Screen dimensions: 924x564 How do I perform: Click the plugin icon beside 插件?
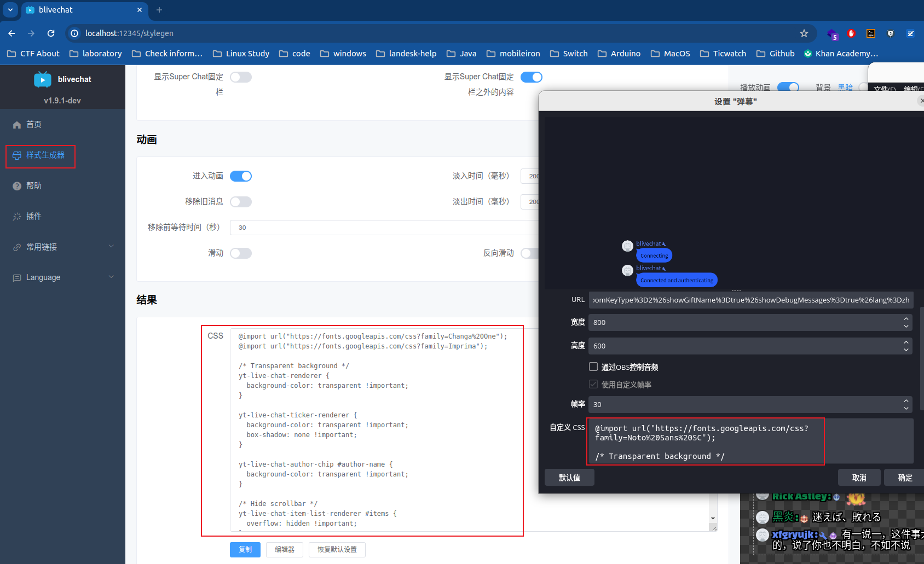point(17,217)
